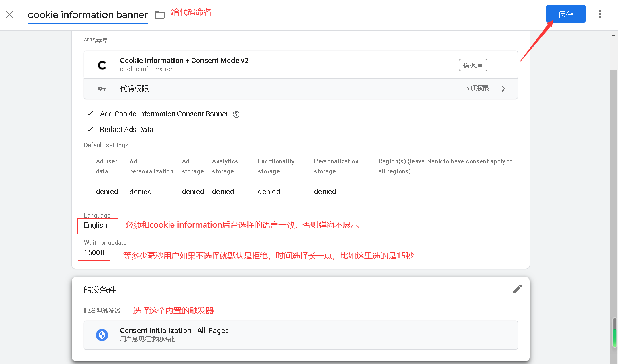Close the tag editor with X icon
This screenshot has width=618, height=364.
pyautogui.click(x=10, y=14)
